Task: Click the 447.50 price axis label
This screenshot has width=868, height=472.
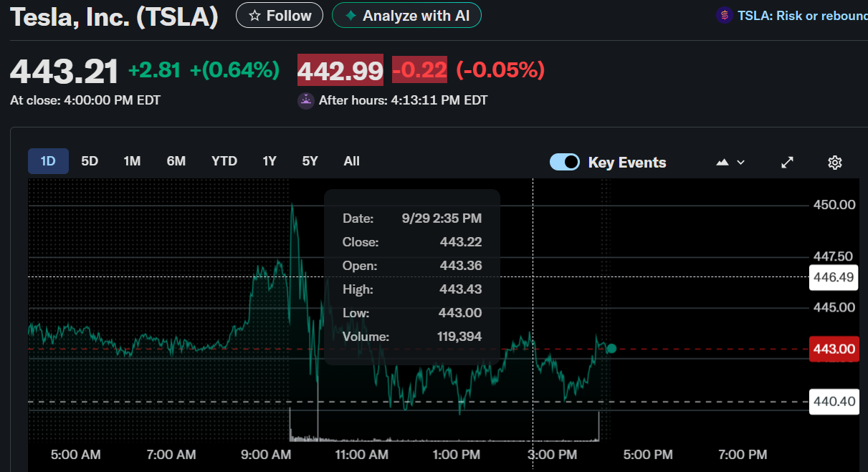Action: 834,256
